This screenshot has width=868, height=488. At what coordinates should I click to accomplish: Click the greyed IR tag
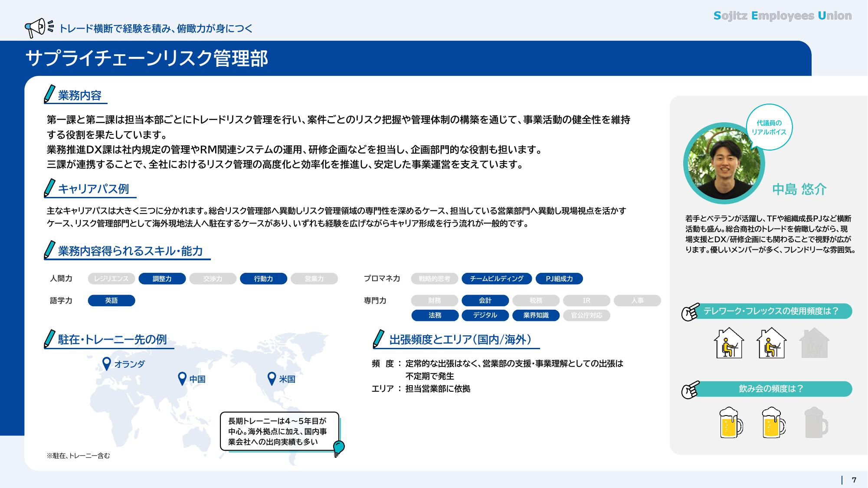587,301
